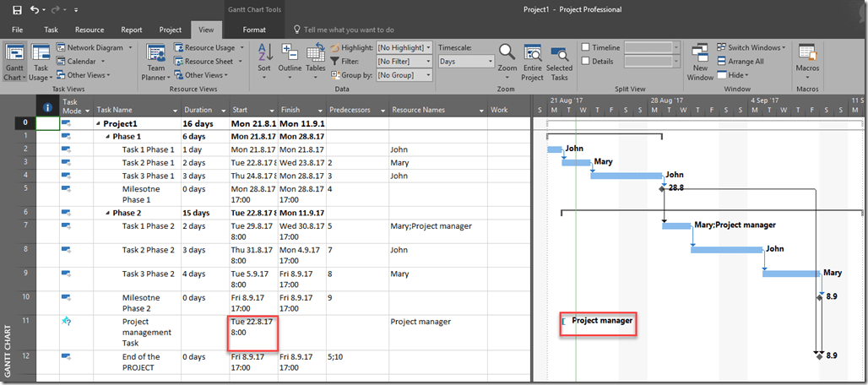Image resolution: width=868 pixels, height=385 pixels.
Task: Expand the Group by dropdown
Action: click(x=404, y=75)
